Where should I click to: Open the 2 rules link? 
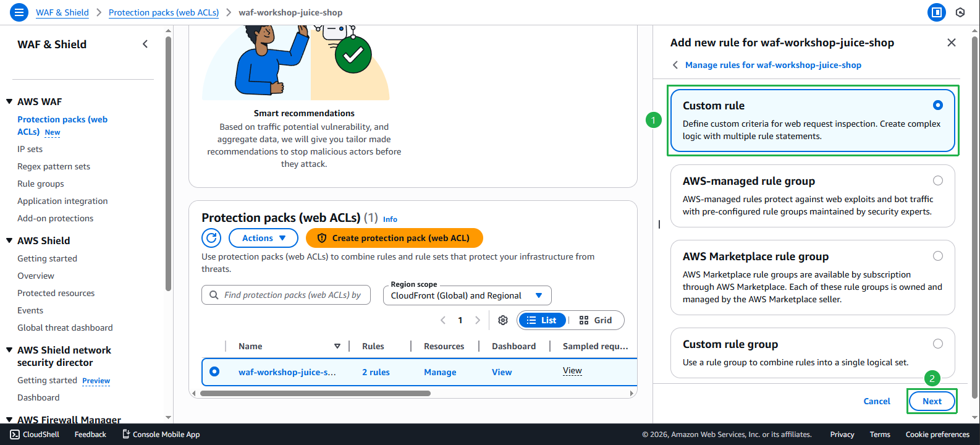point(376,372)
